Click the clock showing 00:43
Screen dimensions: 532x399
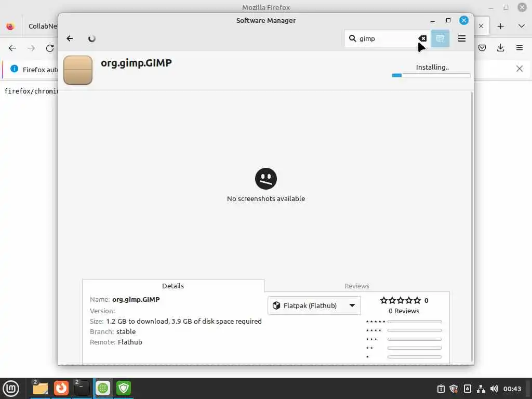tap(512, 389)
